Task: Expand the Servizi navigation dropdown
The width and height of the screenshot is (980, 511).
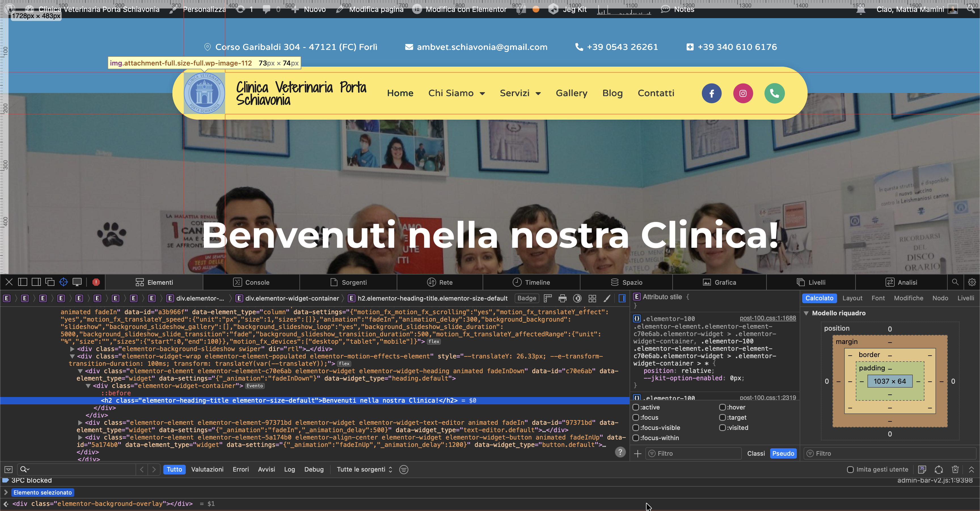Action: point(520,93)
